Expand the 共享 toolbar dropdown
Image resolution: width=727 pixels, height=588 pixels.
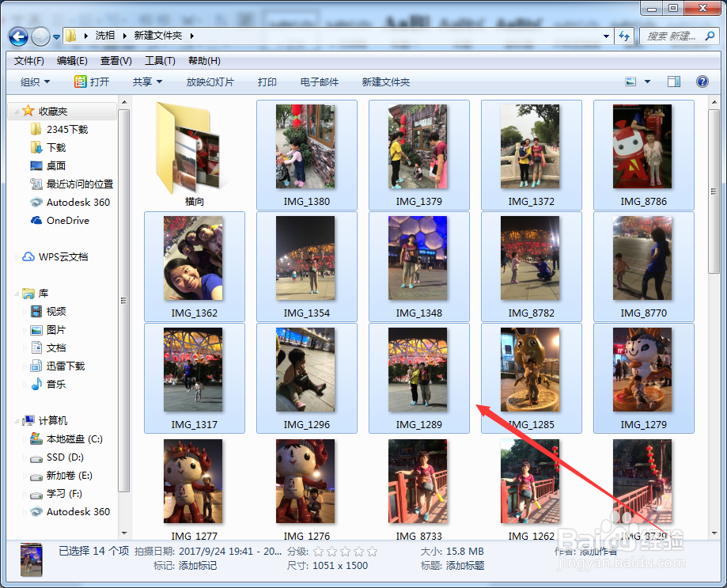point(147,82)
